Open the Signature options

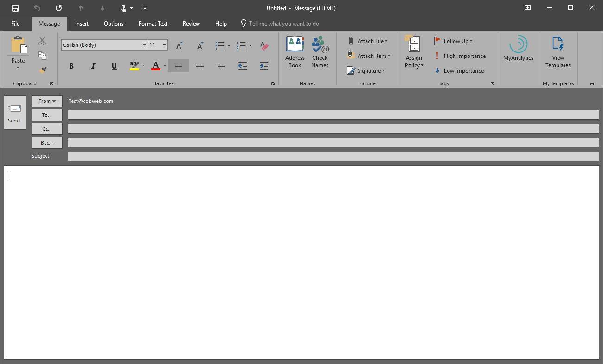click(x=368, y=70)
